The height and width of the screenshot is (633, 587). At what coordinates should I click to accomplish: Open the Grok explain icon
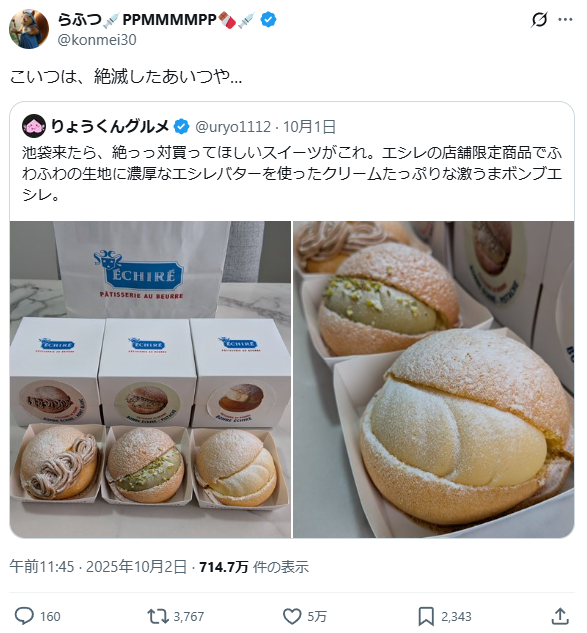click(x=539, y=19)
